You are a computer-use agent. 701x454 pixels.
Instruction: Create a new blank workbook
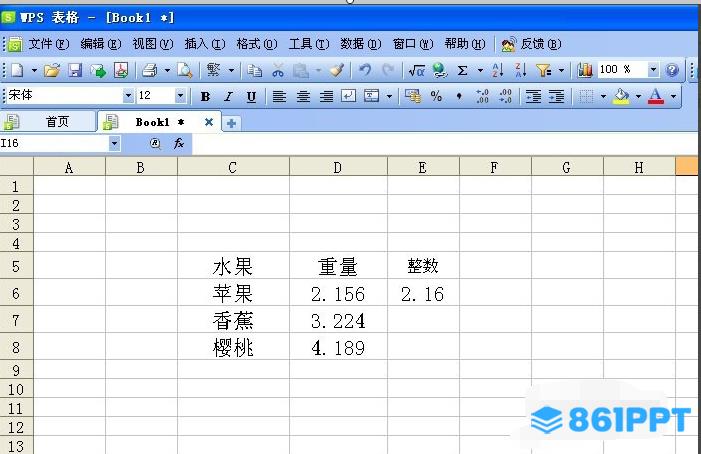17,70
